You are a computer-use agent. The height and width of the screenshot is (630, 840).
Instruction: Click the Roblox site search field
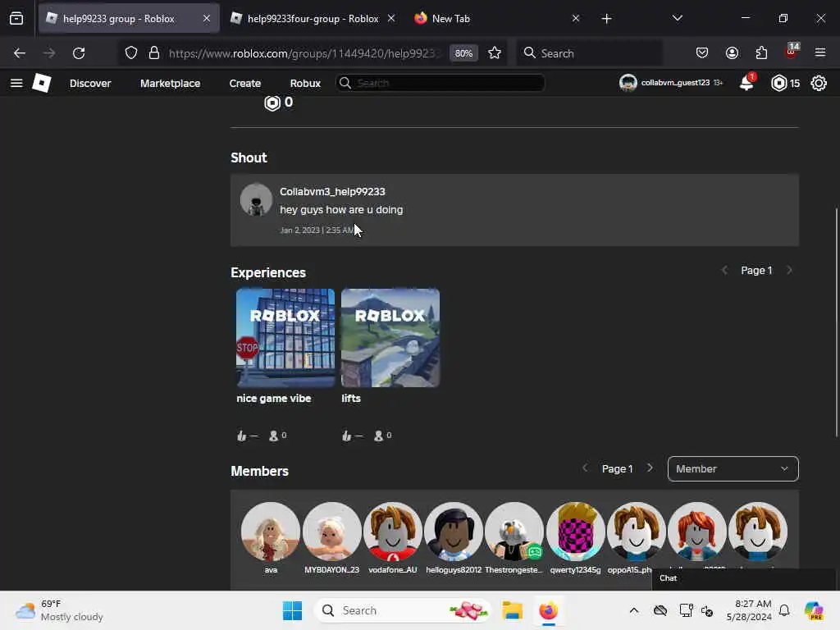pos(441,83)
